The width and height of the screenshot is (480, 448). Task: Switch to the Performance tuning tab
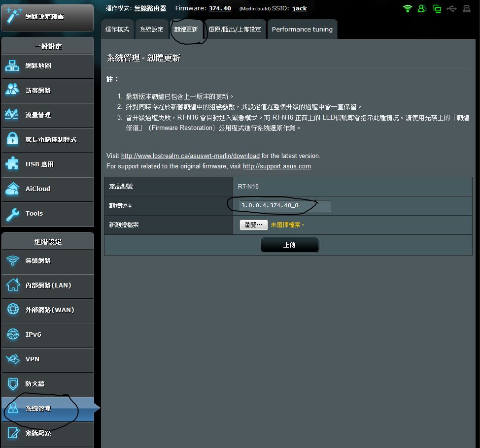302,30
